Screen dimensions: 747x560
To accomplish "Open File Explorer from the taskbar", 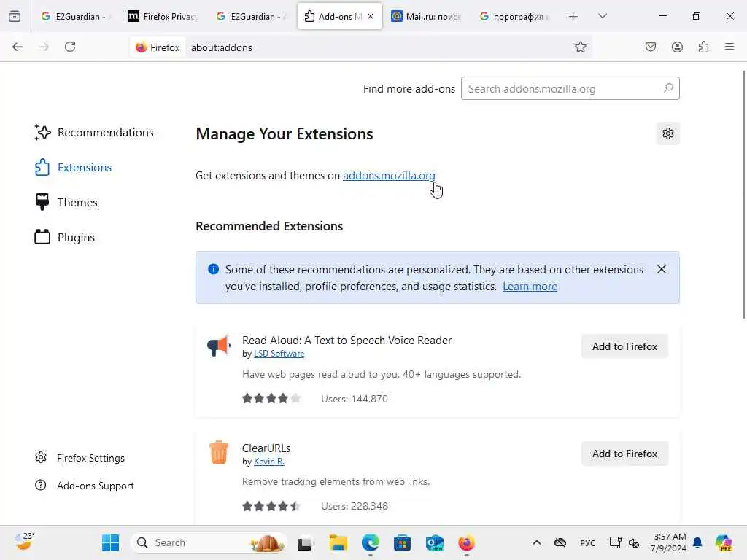I will coord(338,542).
